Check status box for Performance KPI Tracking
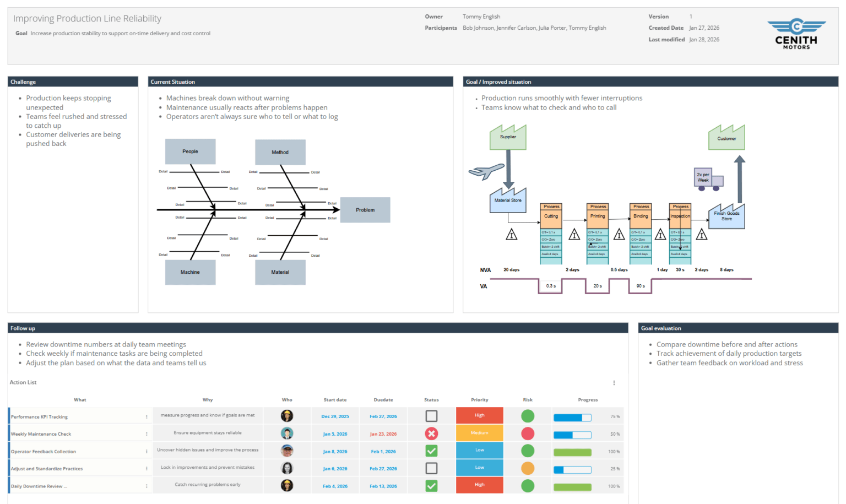 click(x=431, y=416)
